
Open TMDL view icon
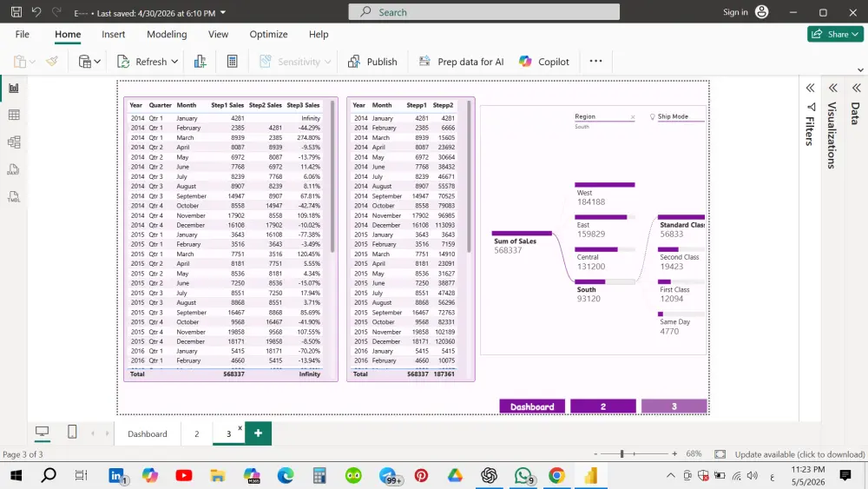coord(14,196)
